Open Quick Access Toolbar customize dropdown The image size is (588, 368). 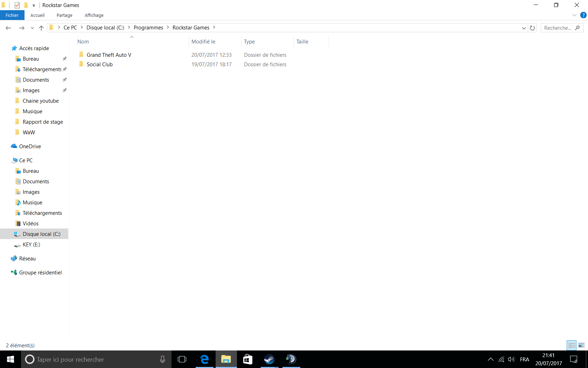tap(34, 5)
